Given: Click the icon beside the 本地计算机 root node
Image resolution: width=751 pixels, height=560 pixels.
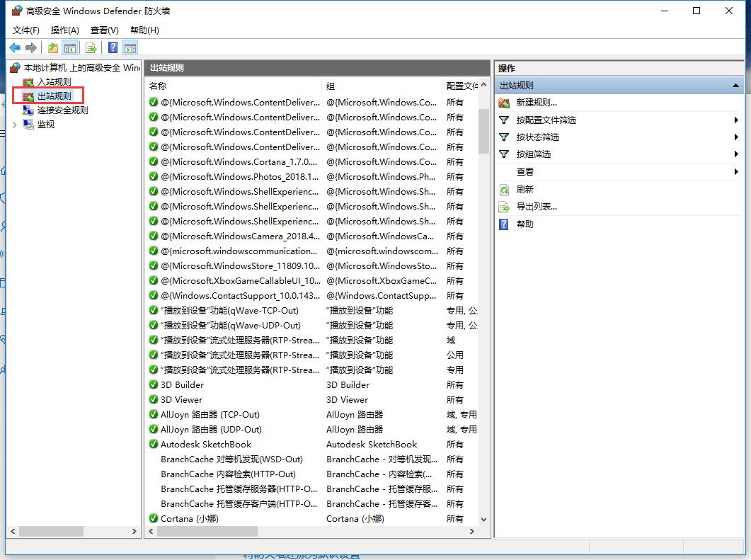Looking at the screenshot, I should 16,67.
